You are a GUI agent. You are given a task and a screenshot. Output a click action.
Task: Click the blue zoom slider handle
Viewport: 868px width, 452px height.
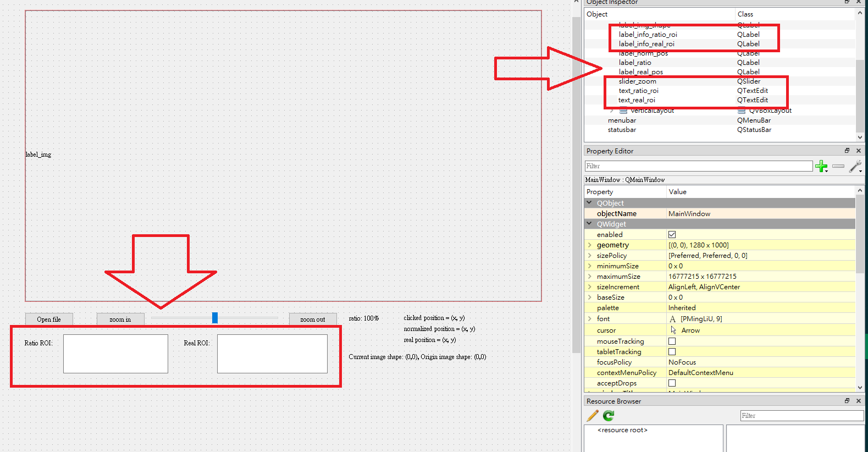tap(215, 318)
